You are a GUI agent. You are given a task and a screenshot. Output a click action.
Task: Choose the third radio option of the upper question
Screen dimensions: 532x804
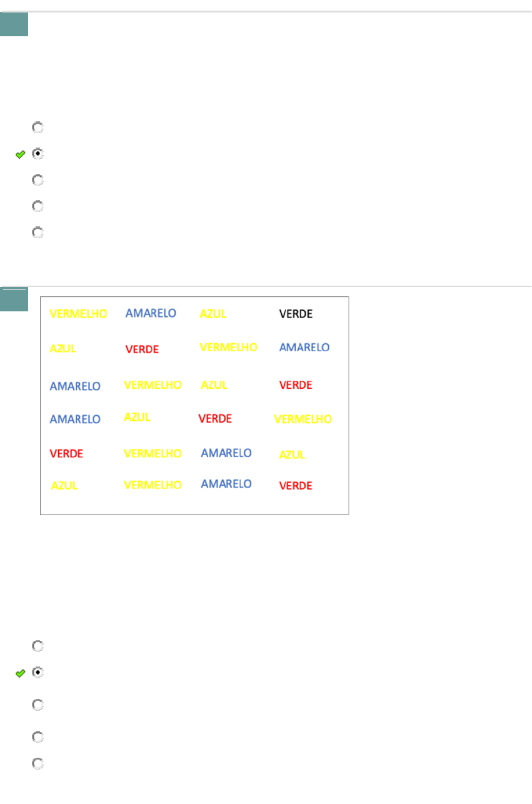pos(38,180)
